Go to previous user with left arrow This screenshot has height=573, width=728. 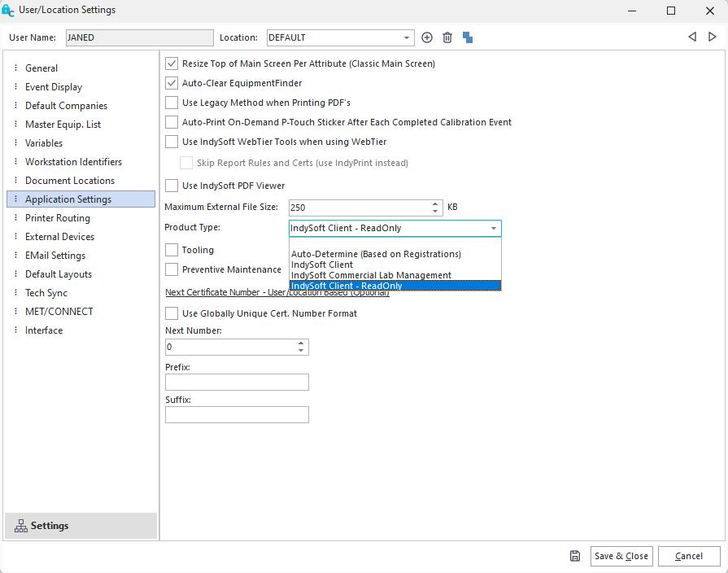[692, 37]
